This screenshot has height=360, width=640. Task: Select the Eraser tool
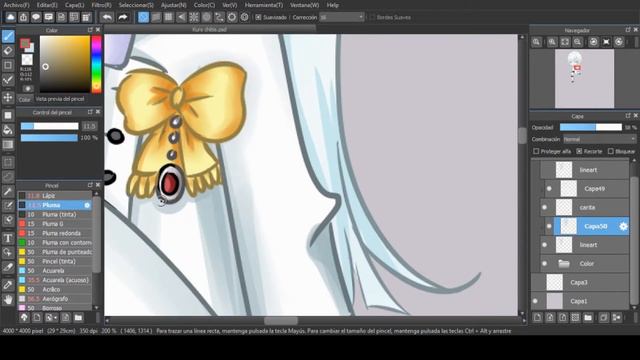pos(8,51)
